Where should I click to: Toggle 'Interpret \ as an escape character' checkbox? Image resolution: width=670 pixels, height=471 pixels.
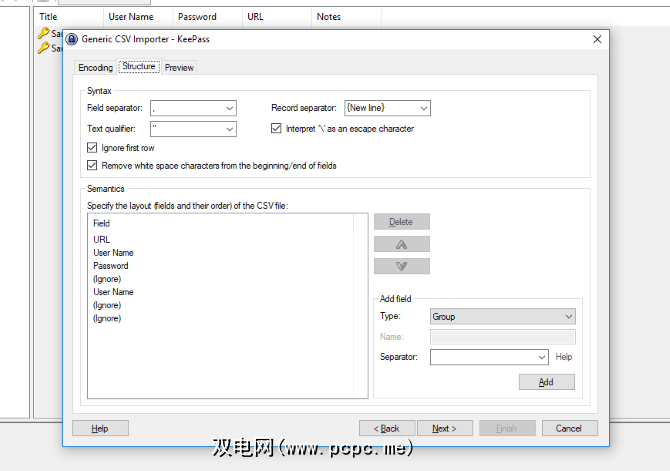(x=276, y=128)
